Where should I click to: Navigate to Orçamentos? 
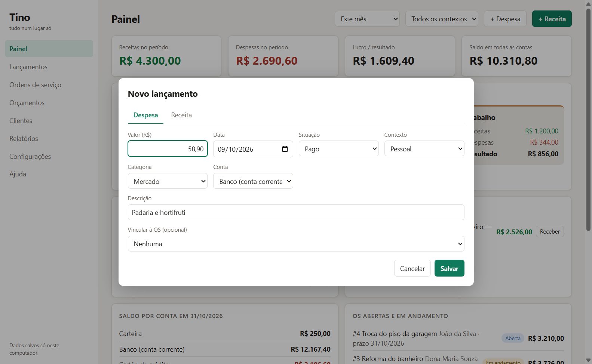pyautogui.click(x=49, y=103)
